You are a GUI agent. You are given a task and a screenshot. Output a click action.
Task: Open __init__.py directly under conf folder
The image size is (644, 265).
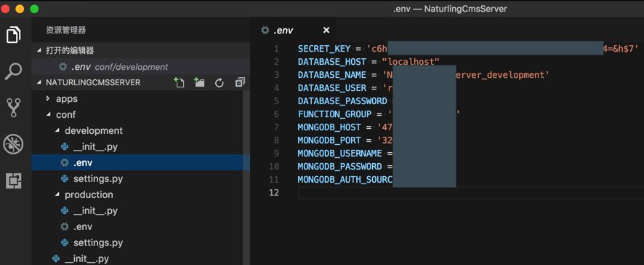coord(141,258)
